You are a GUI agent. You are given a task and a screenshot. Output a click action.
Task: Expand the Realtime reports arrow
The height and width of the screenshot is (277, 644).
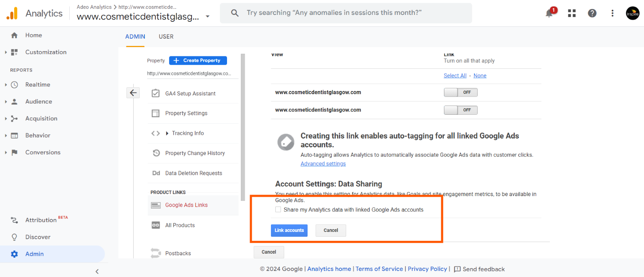6,85
